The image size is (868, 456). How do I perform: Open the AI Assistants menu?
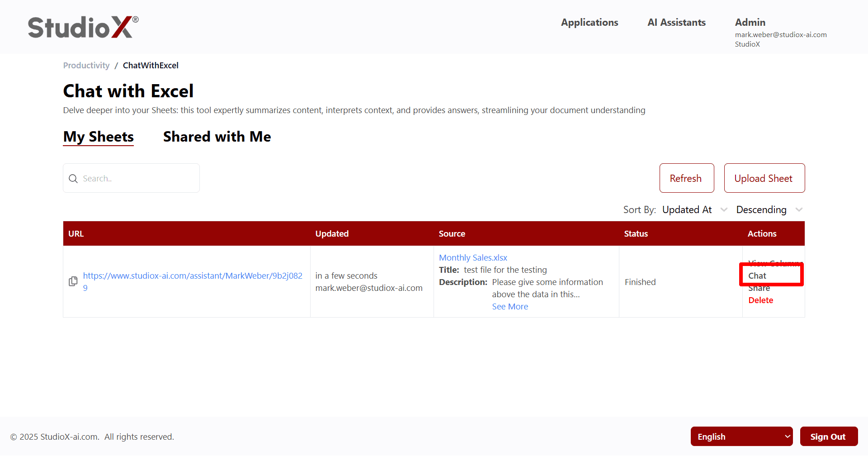[676, 23]
